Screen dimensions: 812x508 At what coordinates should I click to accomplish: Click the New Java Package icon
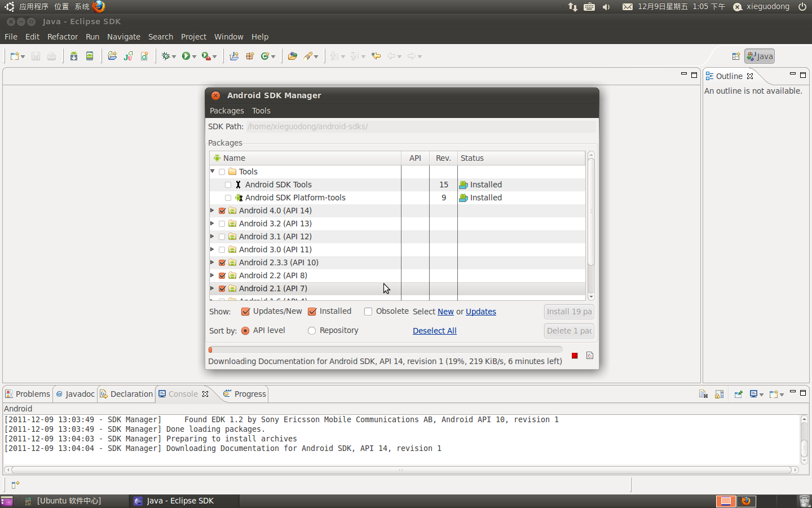coord(250,56)
